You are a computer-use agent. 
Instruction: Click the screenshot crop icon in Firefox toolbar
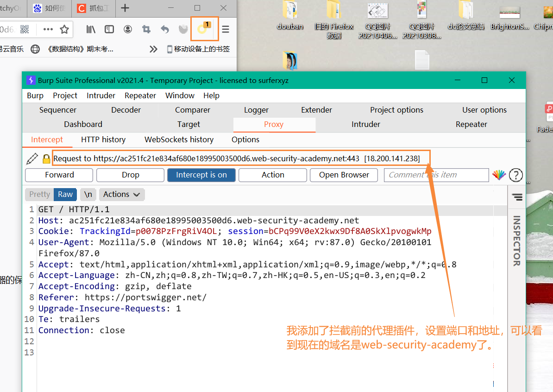click(x=146, y=29)
